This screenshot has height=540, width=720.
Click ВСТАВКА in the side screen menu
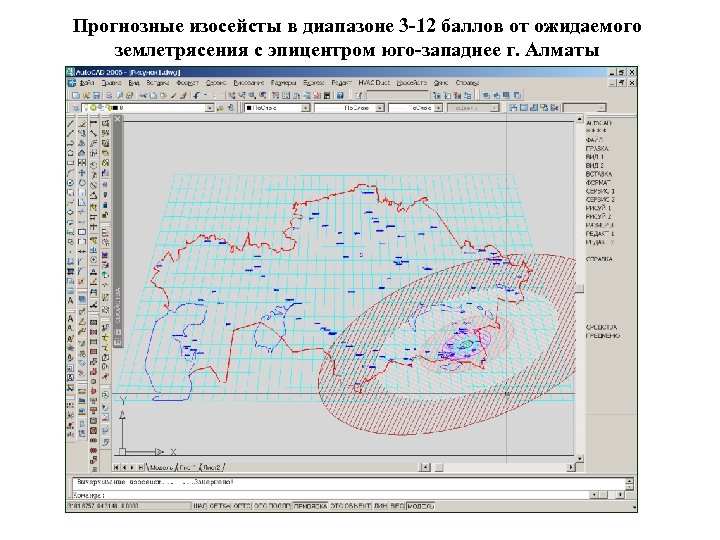599,174
